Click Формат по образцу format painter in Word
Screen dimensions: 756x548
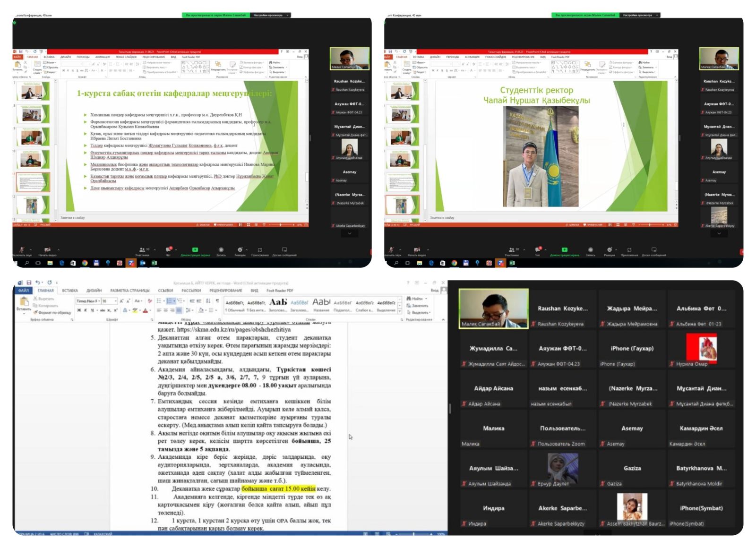pyautogui.click(x=52, y=313)
